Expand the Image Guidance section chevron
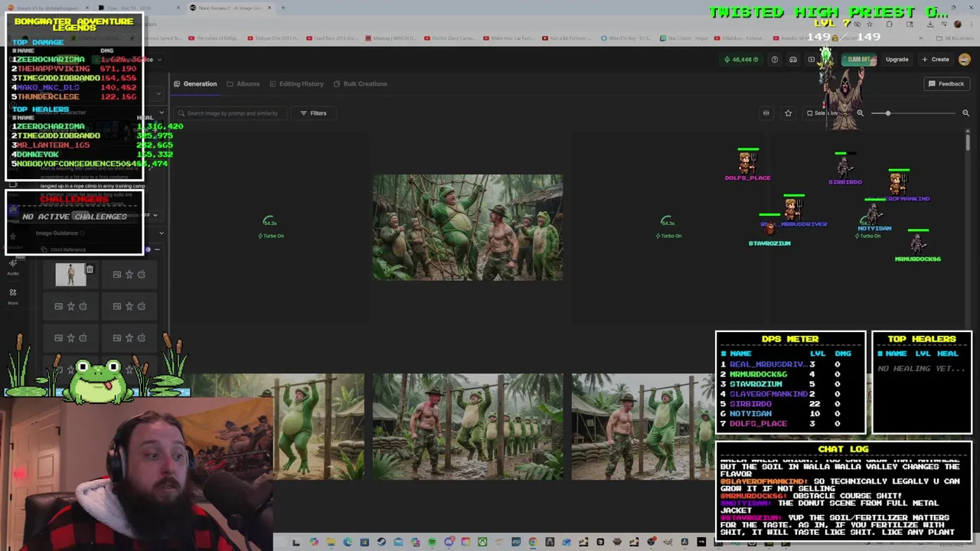Image resolution: width=980 pixels, height=551 pixels. 160,233
